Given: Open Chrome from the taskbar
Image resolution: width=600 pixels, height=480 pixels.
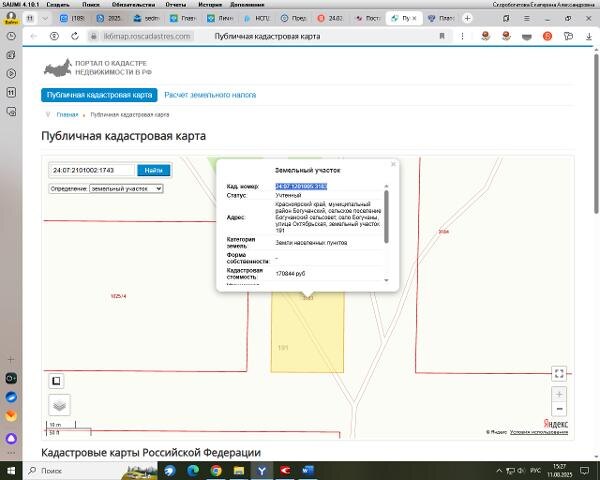Looking at the screenshot, I should 216,470.
